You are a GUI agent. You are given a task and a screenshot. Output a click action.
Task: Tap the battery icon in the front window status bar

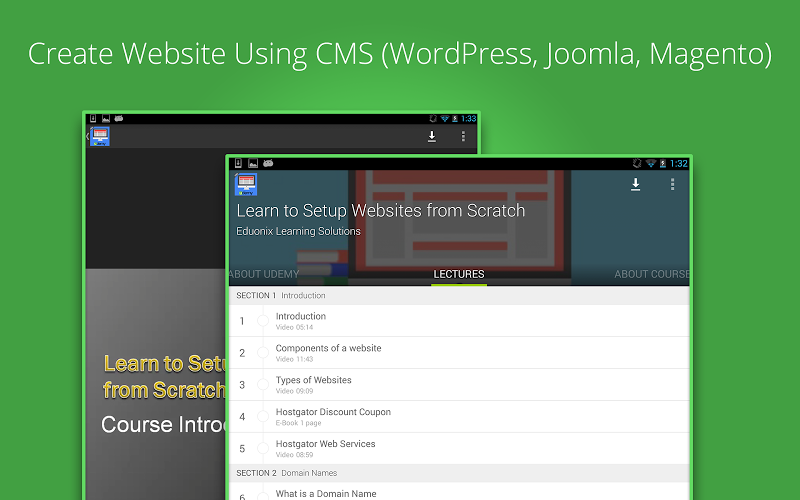pyautogui.click(x=663, y=163)
